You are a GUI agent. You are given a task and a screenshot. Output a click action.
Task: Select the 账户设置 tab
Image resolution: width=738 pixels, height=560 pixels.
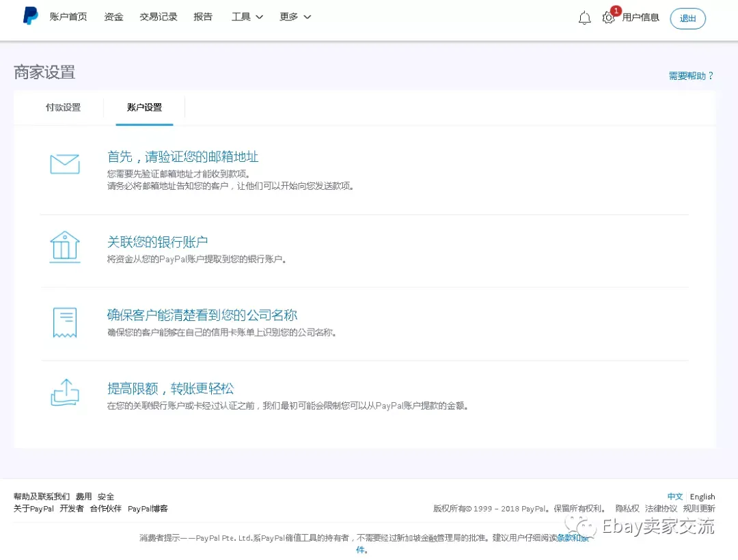[144, 108]
